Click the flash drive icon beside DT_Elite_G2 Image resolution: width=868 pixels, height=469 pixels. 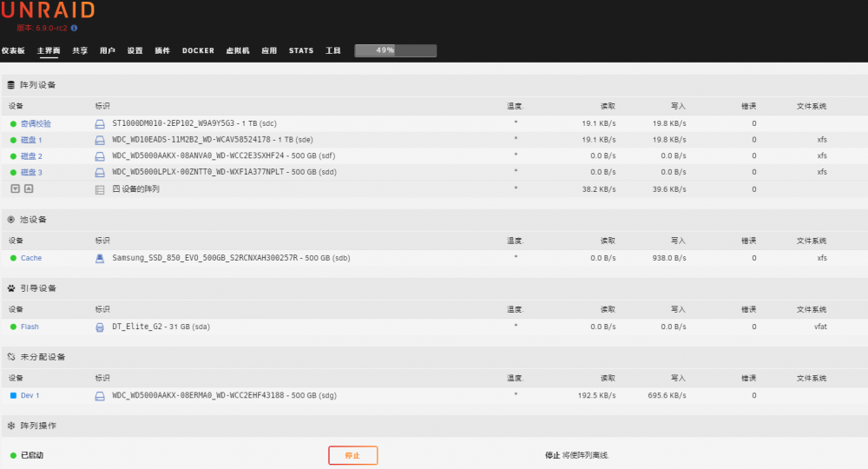100,327
